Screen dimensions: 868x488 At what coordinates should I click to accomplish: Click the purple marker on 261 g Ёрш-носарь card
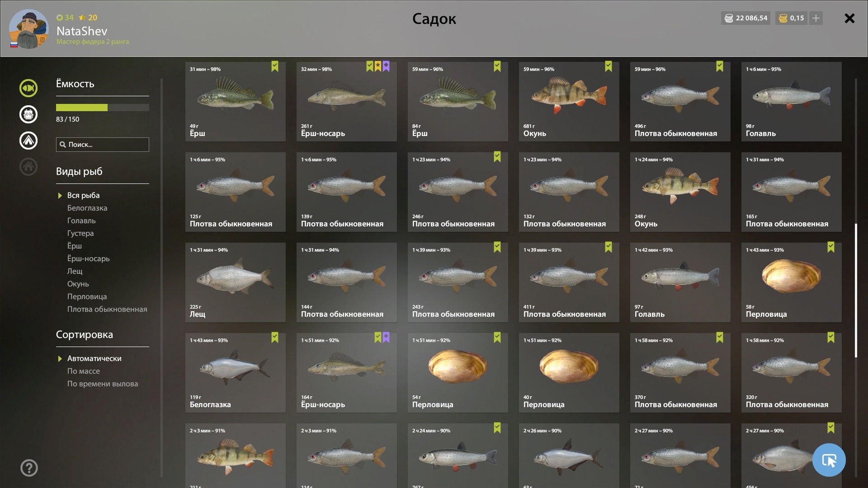tap(386, 67)
